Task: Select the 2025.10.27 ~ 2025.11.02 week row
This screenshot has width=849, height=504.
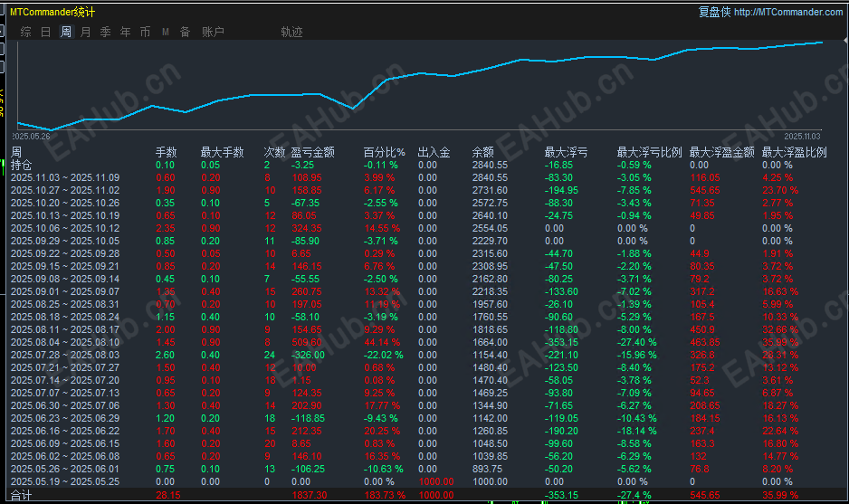Action: click(425, 191)
